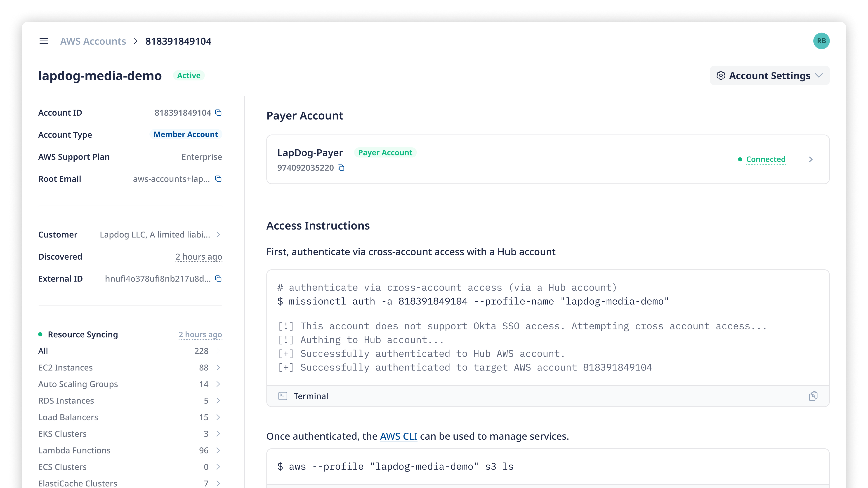Click the lapdog-media-demo page heading
The width and height of the screenshot is (868, 488).
pyautogui.click(x=100, y=75)
